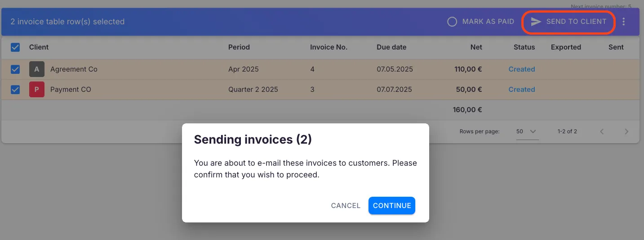Open the three-dot more options menu

click(623, 22)
